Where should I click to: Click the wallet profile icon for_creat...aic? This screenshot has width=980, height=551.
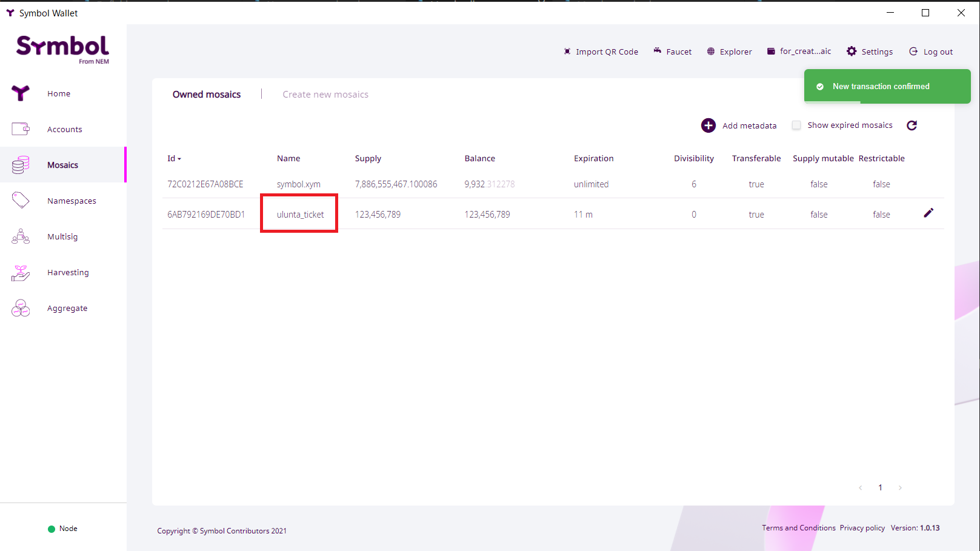click(771, 52)
